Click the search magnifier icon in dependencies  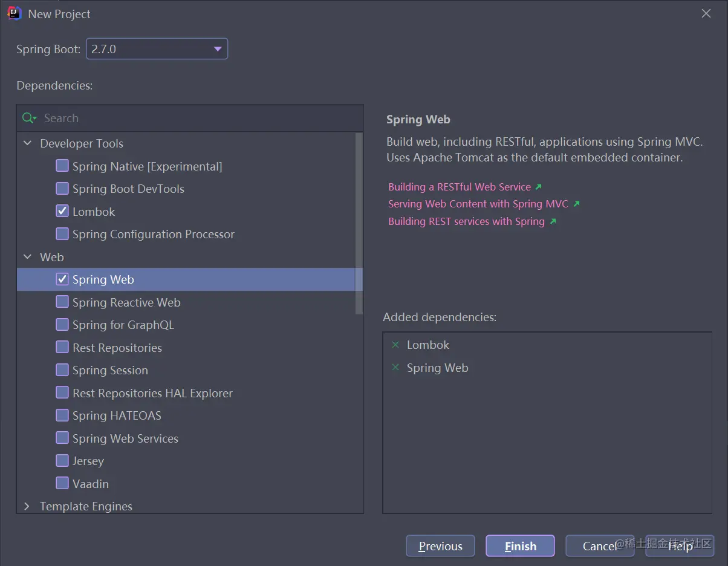tap(29, 118)
